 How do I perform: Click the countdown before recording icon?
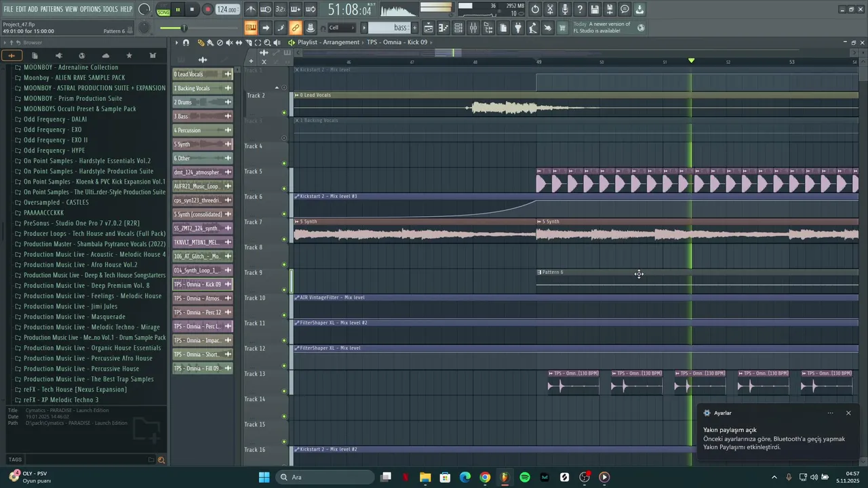click(x=280, y=9)
